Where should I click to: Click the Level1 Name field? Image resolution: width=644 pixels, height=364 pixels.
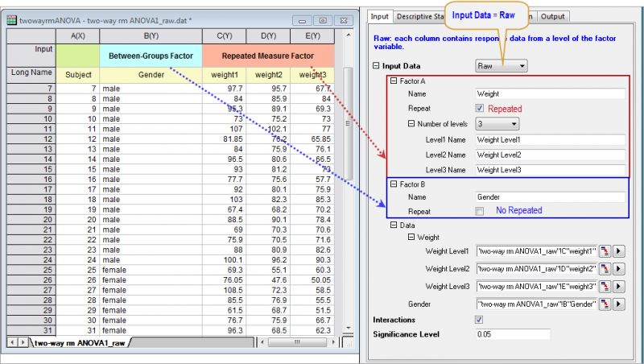551,139
